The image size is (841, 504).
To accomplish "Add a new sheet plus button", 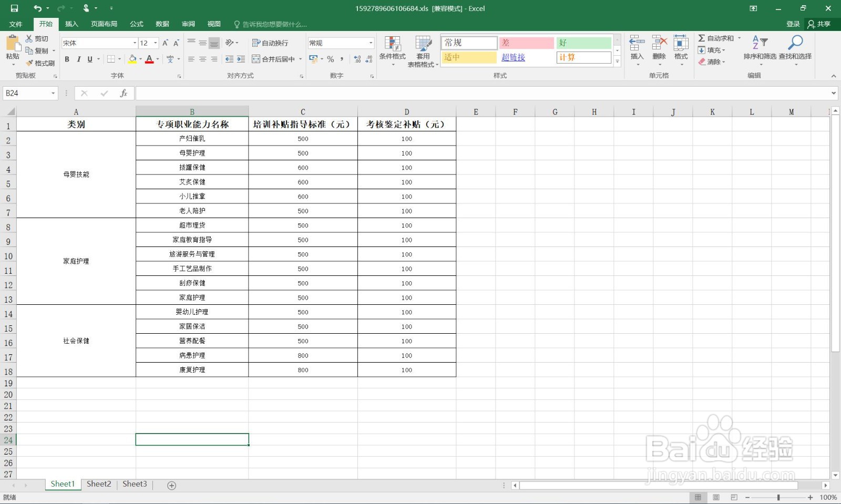I will (171, 486).
